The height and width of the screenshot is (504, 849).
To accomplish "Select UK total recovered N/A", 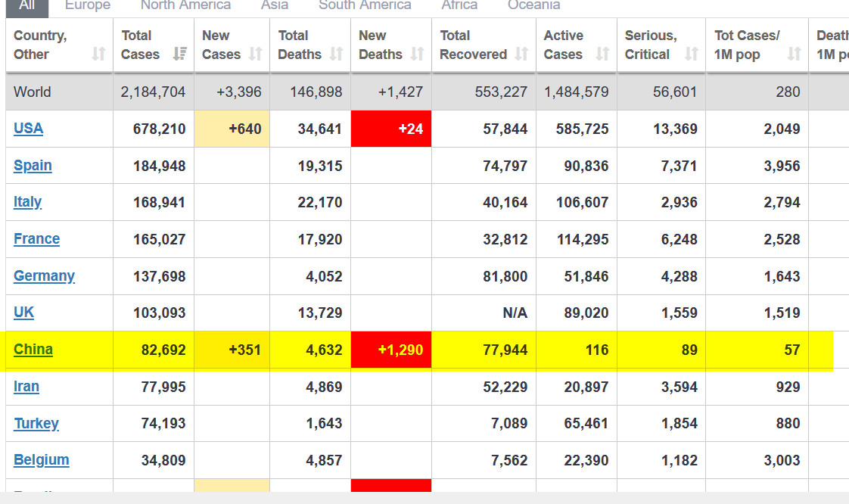I will [x=515, y=313].
